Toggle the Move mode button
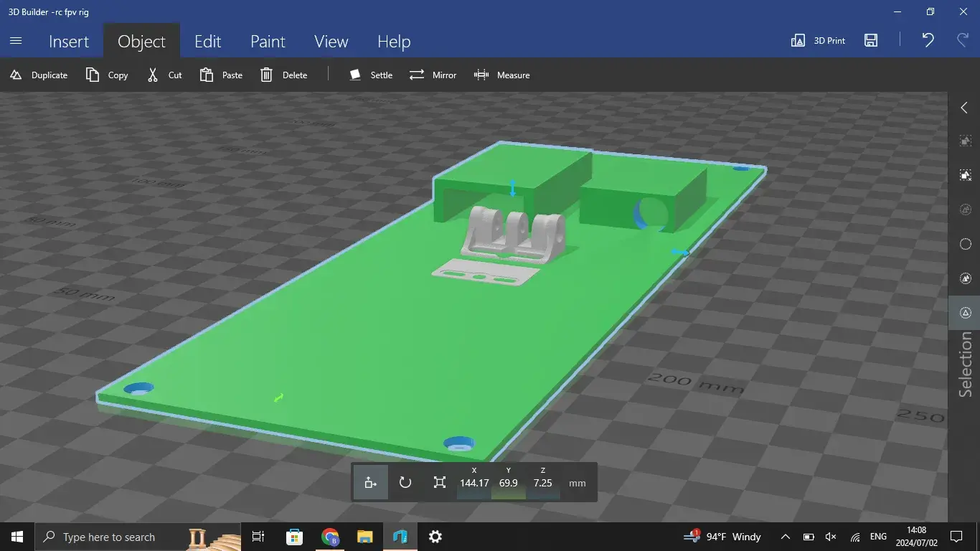This screenshot has width=980, height=551. (371, 483)
